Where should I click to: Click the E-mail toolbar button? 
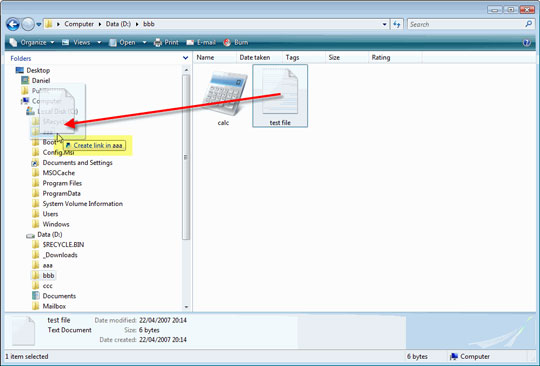coord(201,42)
